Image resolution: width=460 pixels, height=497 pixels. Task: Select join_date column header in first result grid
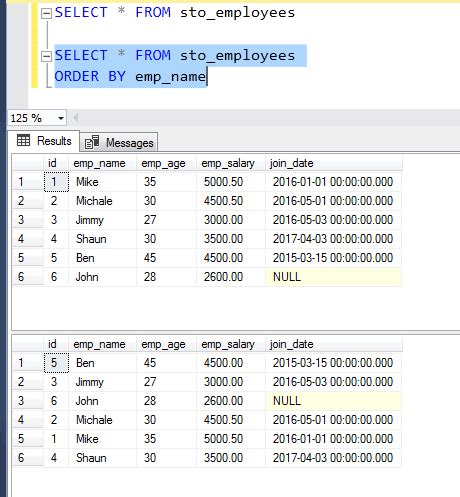point(333,163)
